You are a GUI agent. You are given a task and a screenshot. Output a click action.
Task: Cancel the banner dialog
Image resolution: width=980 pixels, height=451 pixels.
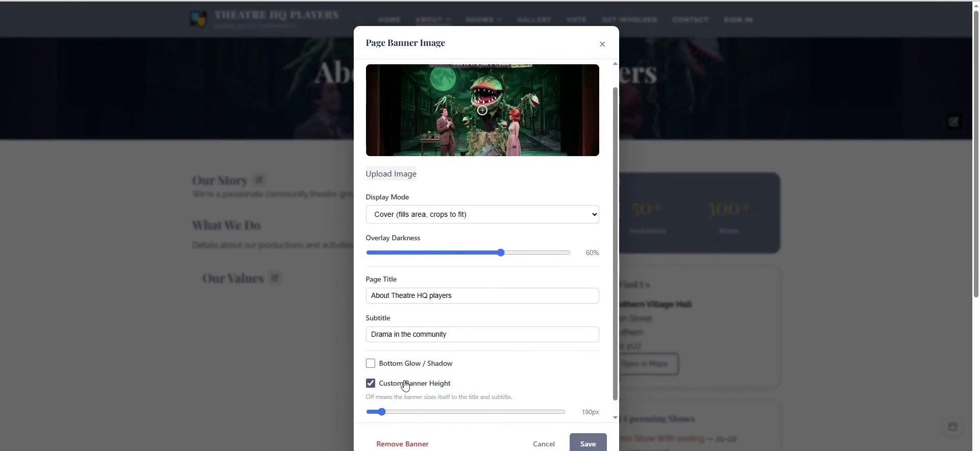click(544, 444)
